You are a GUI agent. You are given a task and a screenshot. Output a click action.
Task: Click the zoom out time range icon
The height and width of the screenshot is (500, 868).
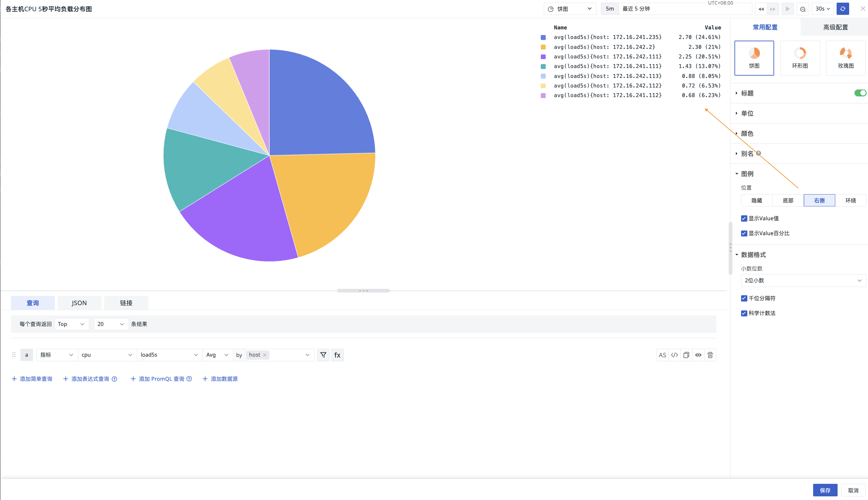[x=803, y=9]
